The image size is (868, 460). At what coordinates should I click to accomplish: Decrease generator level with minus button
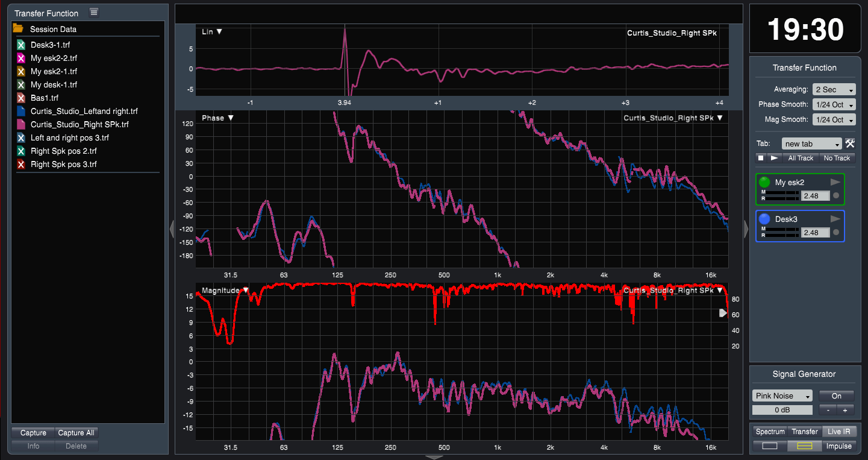[x=828, y=410]
